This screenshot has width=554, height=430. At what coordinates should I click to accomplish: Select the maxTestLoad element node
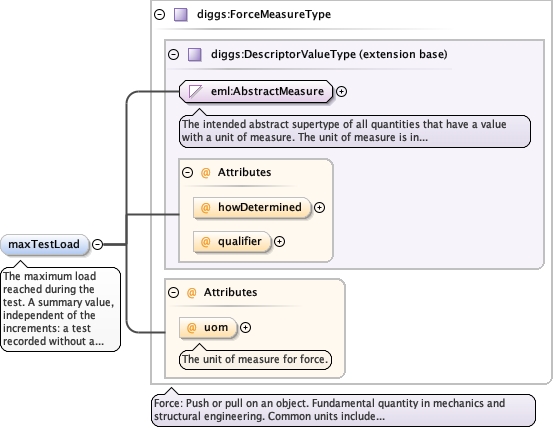coord(45,245)
